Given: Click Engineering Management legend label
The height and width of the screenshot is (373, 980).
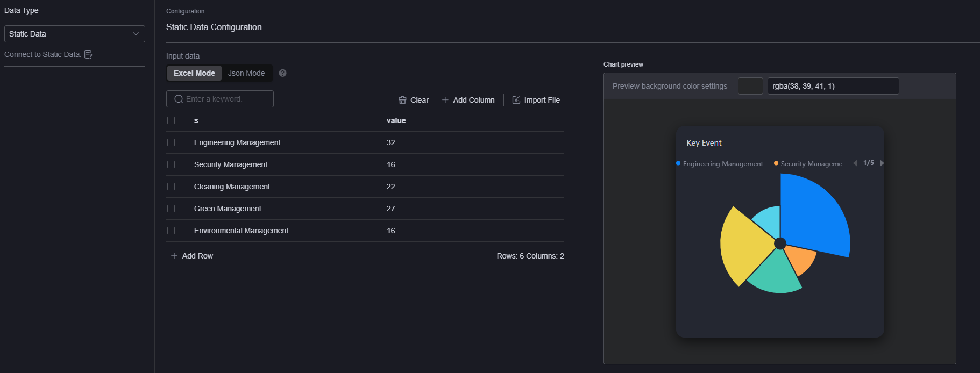Looking at the screenshot, I should [x=723, y=163].
